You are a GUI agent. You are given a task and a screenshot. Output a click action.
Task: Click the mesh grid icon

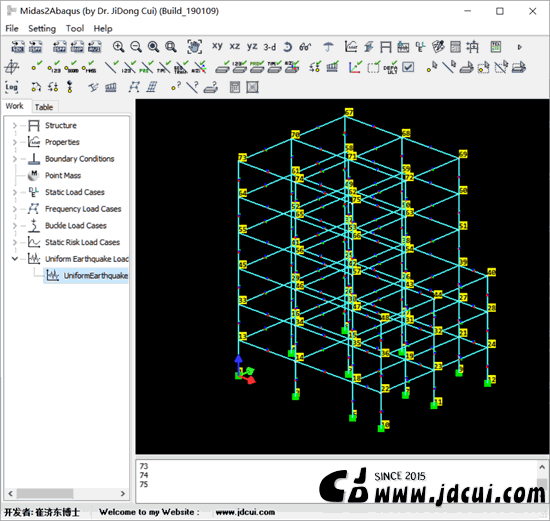[x=252, y=87]
